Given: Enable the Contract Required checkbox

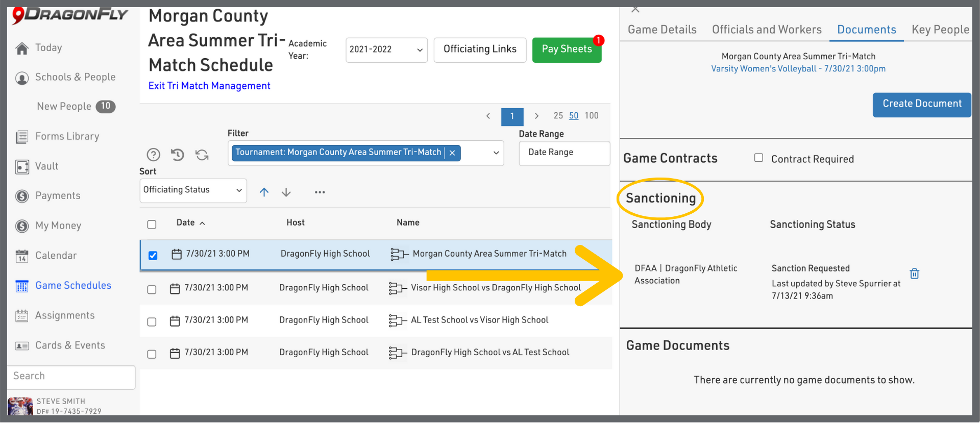Looking at the screenshot, I should (x=759, y=158).
